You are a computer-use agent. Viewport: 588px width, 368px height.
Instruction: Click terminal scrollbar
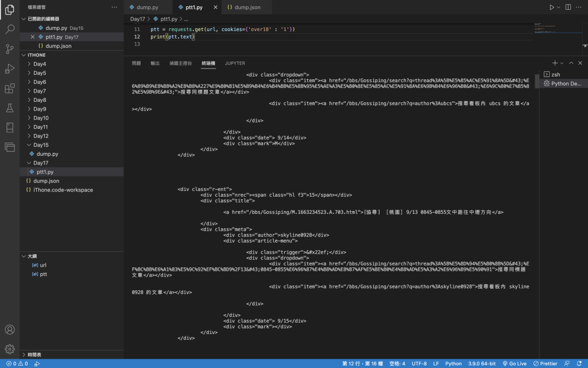pos(537,80)
